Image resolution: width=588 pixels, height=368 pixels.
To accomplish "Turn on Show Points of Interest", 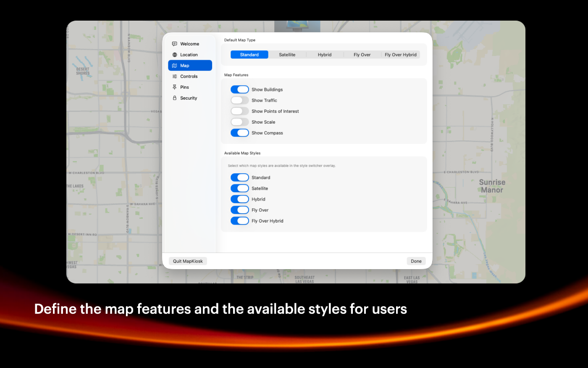I will [x=240, y=111].
